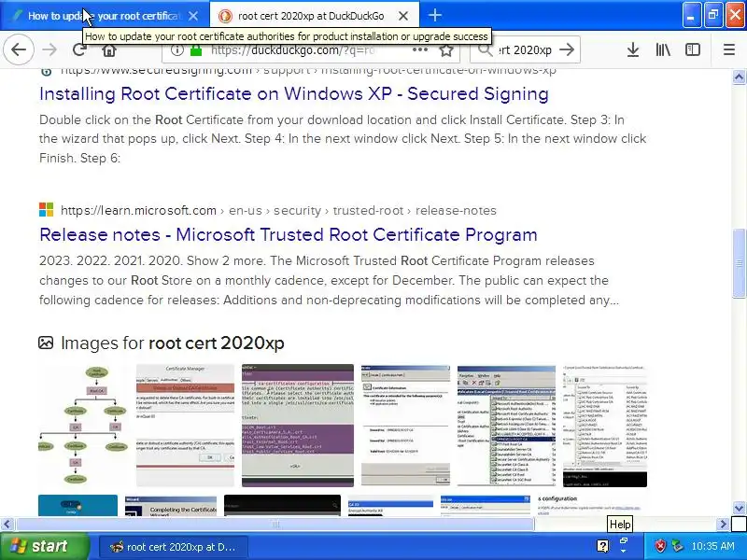The width and height of the screenshot is (747, 560).
Task: Close the 'How to update your root certificate' tab
Action: [x=193, y=16]
